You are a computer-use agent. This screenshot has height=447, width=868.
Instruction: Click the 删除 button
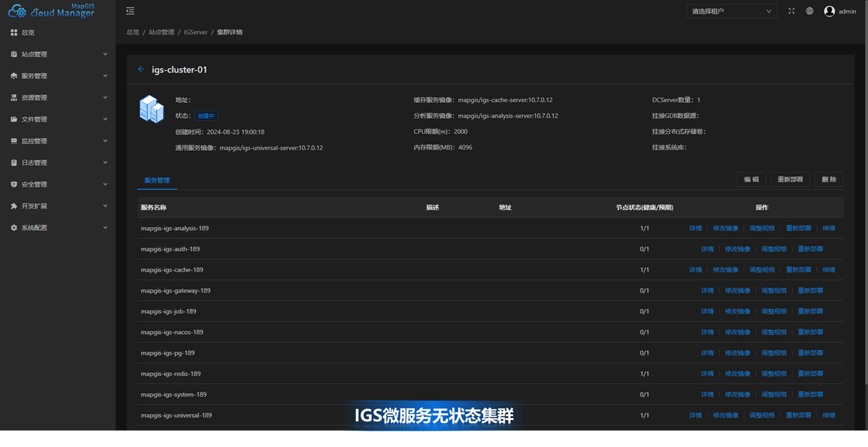pyautogui.click(x=829, y=180)
